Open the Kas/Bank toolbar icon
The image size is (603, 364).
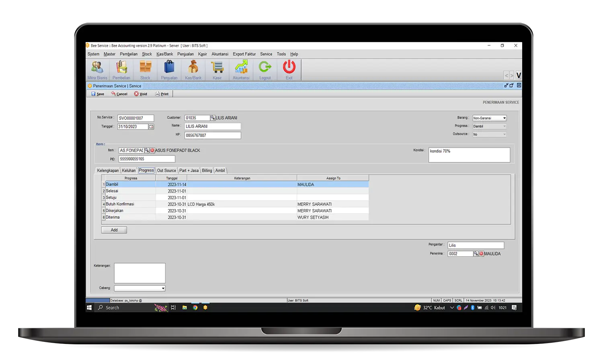[193, 70]
